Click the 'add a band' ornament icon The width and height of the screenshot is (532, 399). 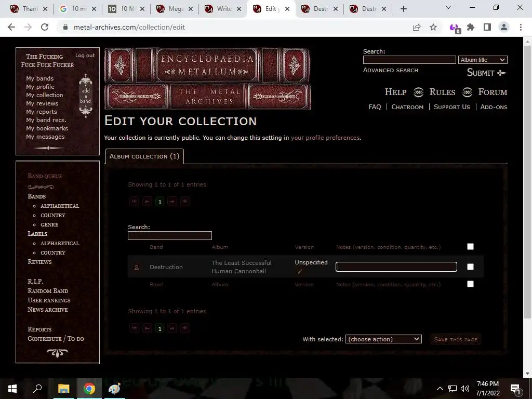click(x=86, y=96)
